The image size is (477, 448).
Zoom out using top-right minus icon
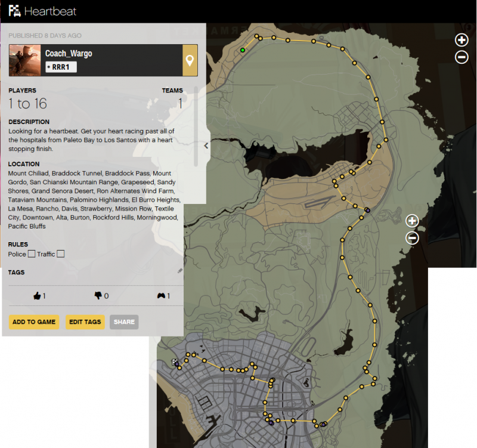click(x=461, y=57)
